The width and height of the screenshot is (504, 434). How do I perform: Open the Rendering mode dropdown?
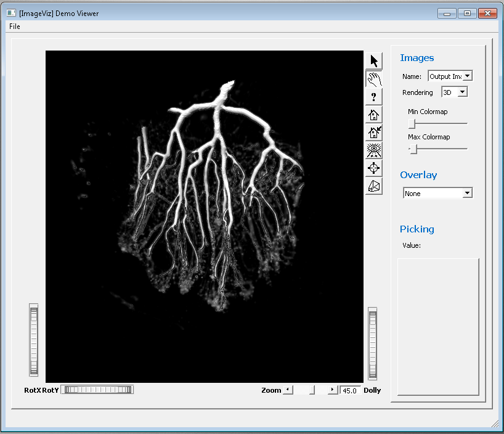click(x=455, y=92)
